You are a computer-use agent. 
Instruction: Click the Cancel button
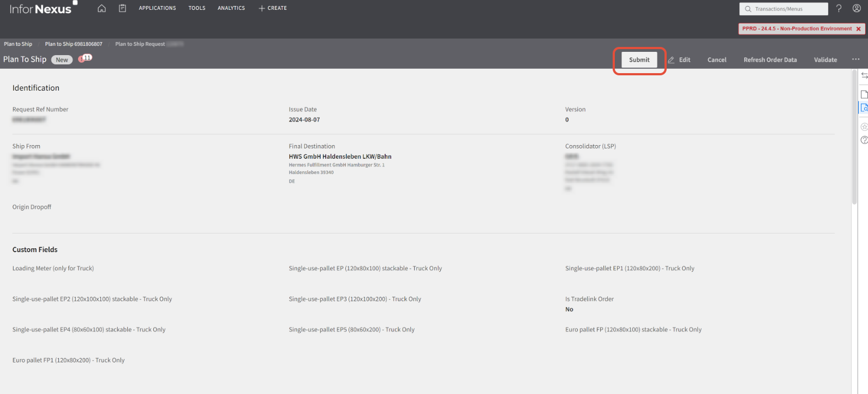[717, 60]
